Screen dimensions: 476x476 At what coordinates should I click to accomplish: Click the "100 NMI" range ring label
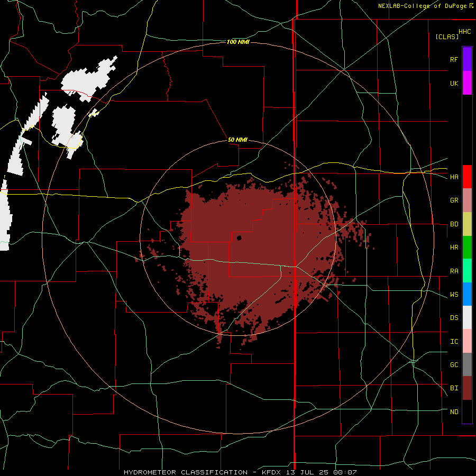pos(238,42)
